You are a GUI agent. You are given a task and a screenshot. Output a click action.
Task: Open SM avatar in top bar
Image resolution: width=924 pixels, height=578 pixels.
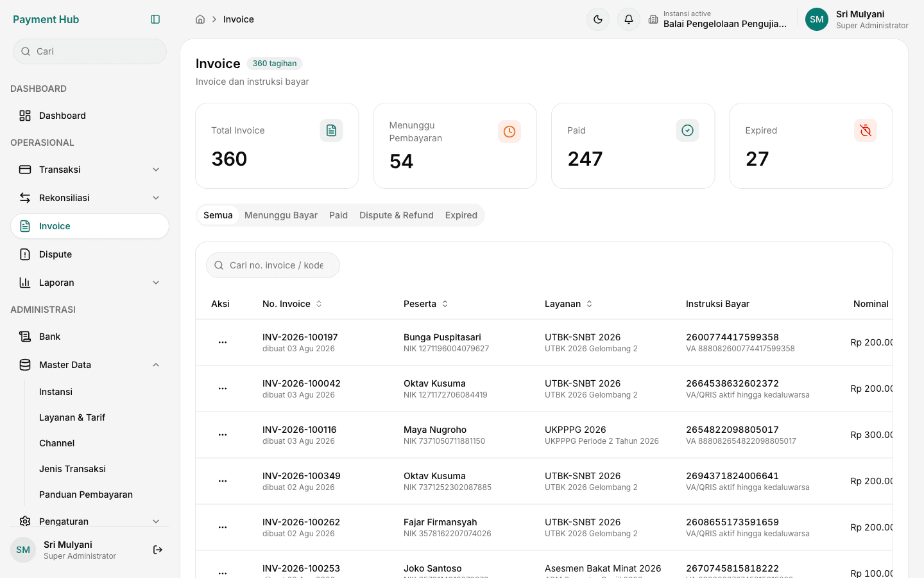(x=817, y=19)
